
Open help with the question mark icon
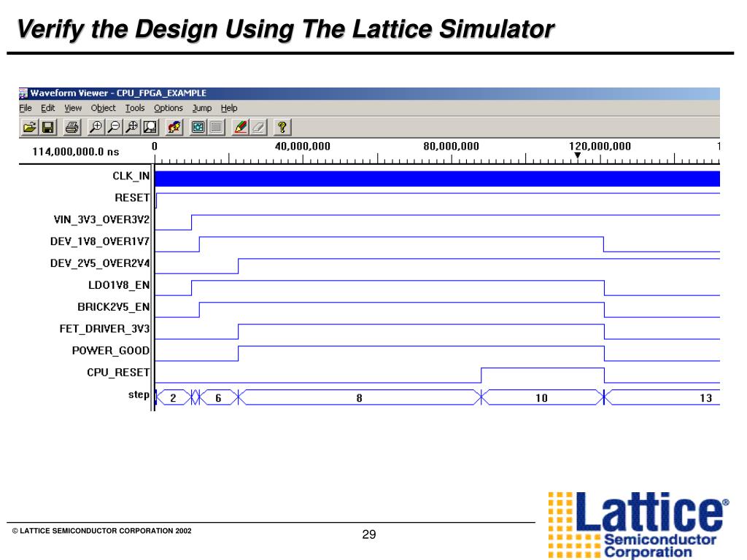(282, 127)
